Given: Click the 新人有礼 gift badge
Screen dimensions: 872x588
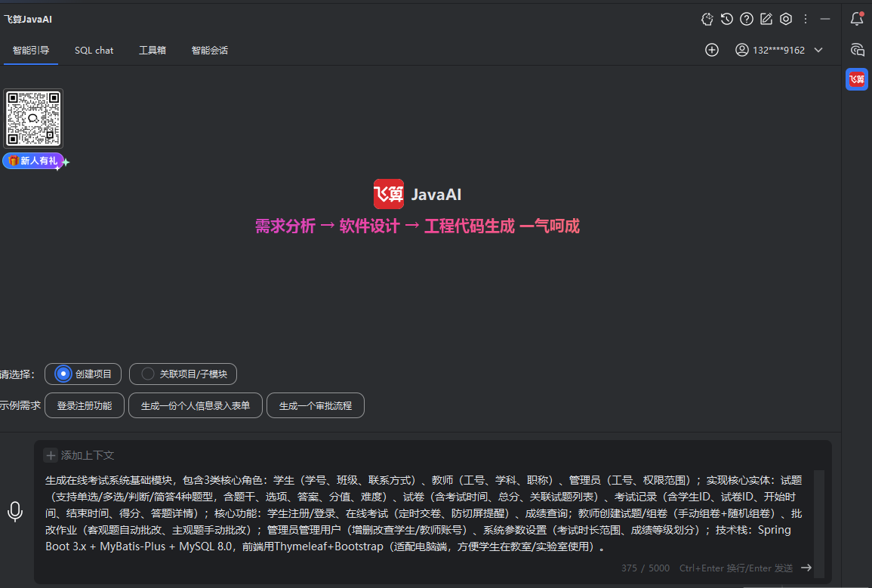Looking at the screenshot, I should [x=35, y=162].
